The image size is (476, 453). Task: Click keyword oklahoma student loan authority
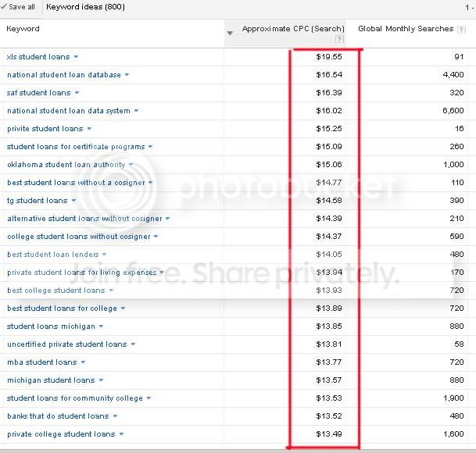coord(66,165)
